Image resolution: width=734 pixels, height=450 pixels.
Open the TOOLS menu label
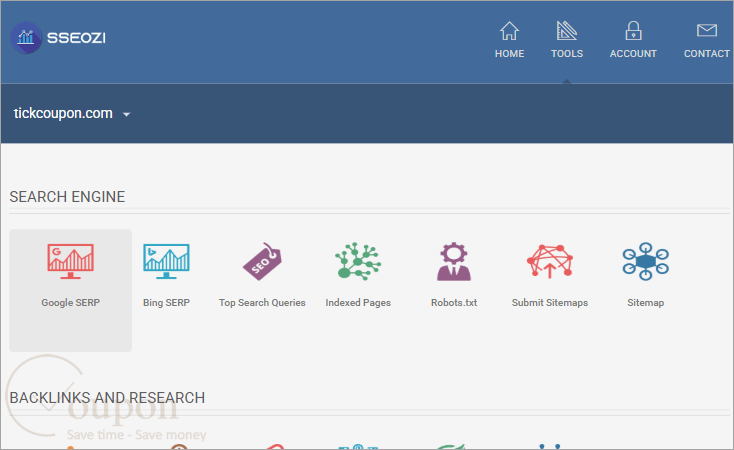[x=567, y=53]
